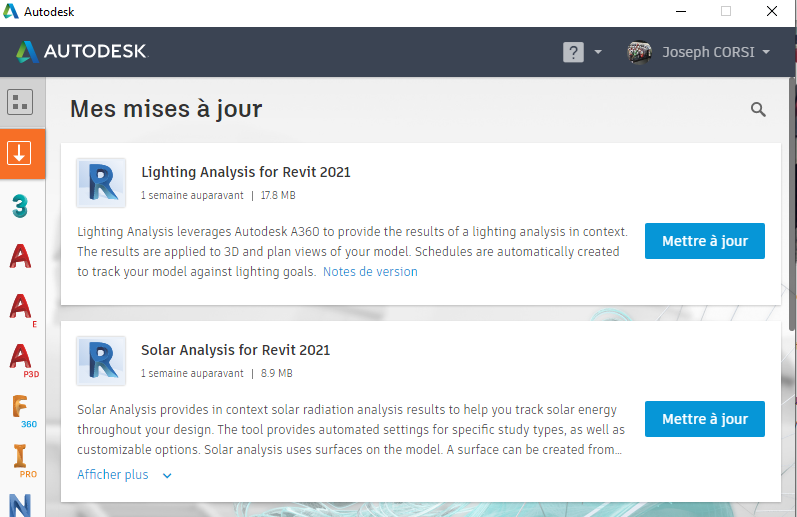Click the Joseph CORSI profile avatar
This screenshot has height=517, width=797.
639,52
